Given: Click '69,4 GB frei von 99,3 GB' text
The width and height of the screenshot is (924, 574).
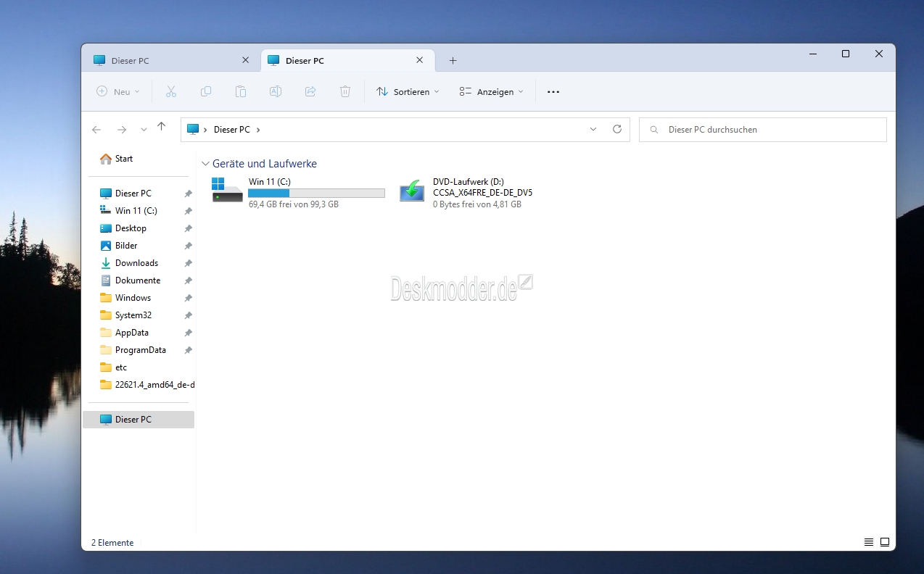Looking at the screenshot, I should (294, 204).
